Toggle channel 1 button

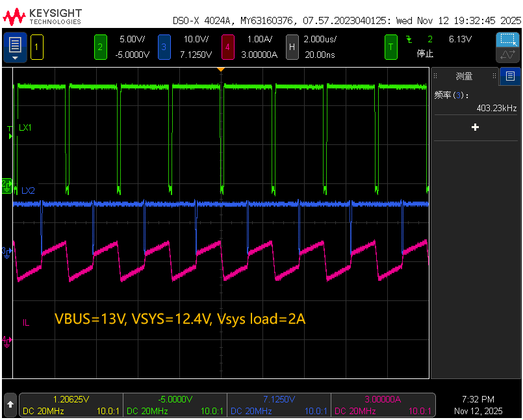coord(36,47)
